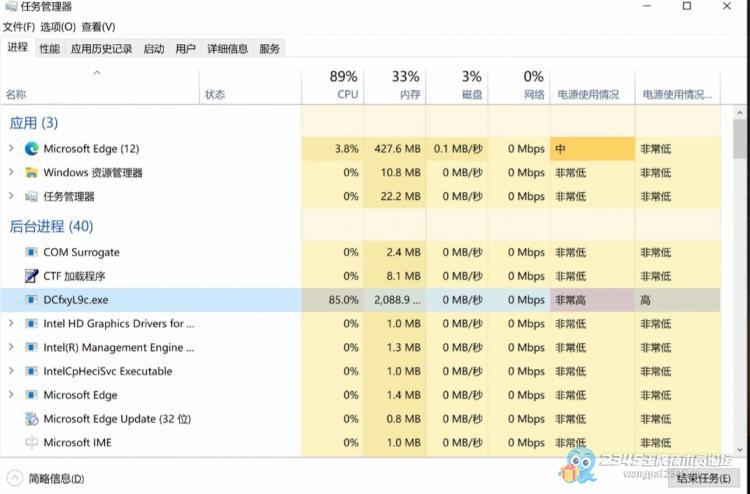The height and width of the screenshot is (494, 750).
Task: Click the CTF 加载程序 pen icon
Action: pyautogui.click(x=32, y=276)
